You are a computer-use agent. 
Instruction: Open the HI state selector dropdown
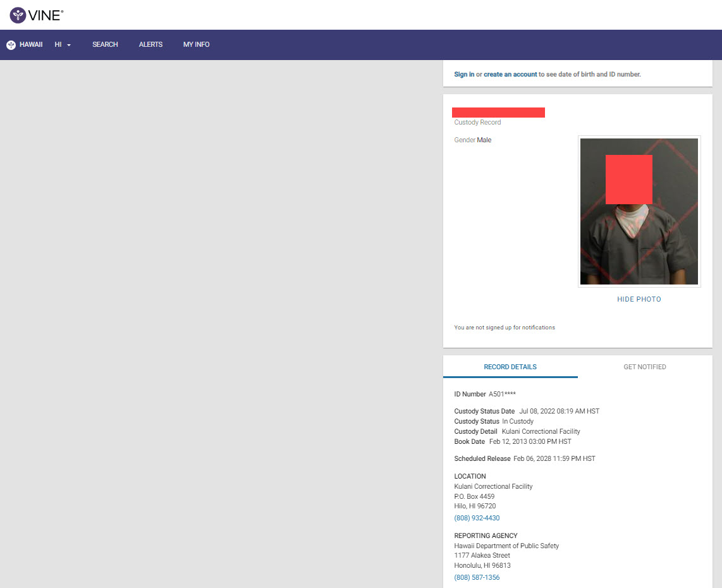tap(63, 45)
